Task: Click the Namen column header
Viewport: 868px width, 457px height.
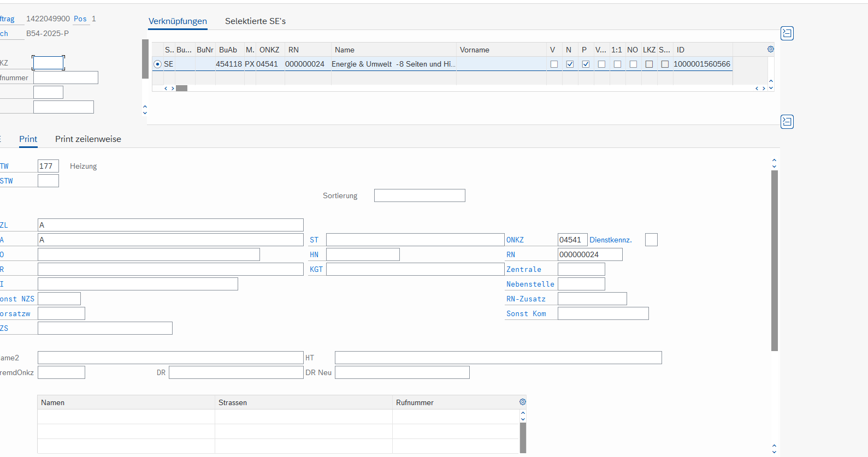Action: [x=126, y=402]
